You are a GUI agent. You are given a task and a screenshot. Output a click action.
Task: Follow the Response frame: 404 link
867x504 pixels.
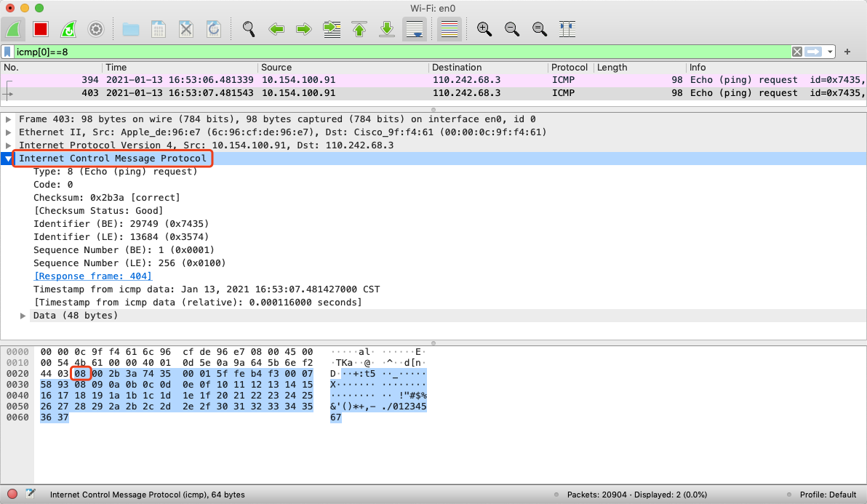pos(93,276)
